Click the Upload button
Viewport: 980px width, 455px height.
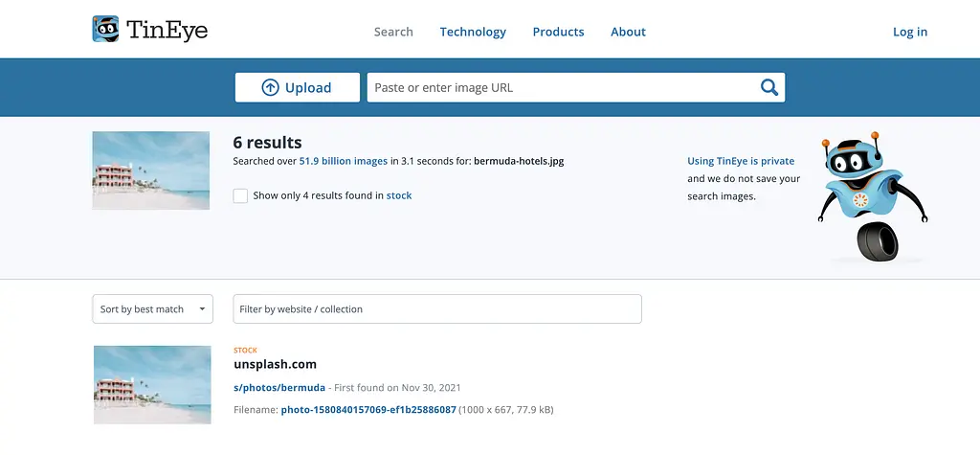tap(297, 87)
